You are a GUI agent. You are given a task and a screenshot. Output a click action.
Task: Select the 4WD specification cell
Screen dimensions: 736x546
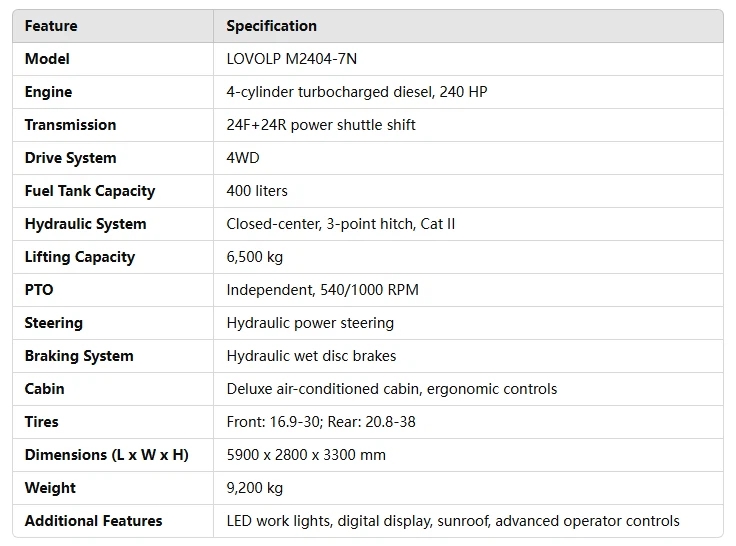[x=242, y=158]
